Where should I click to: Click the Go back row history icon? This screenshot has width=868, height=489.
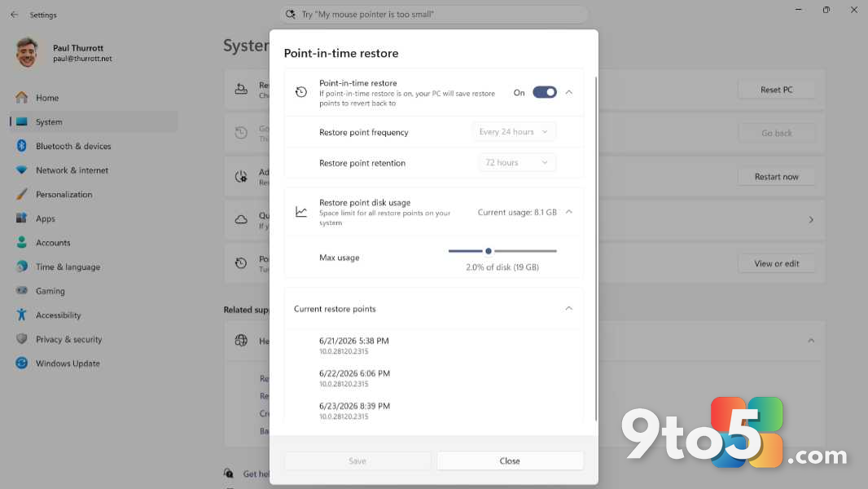(x=241, y=133)
